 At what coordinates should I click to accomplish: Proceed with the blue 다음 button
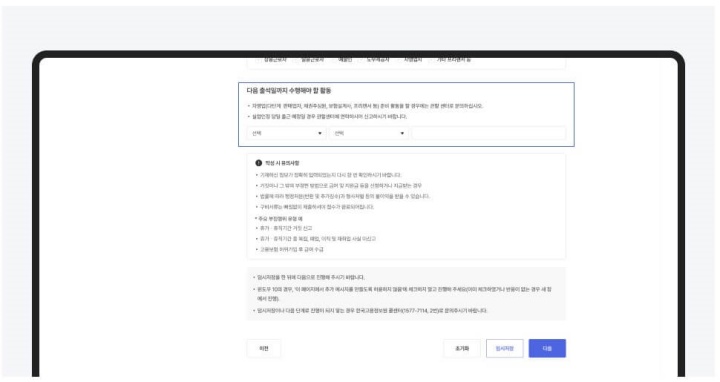tap(547, 348)
